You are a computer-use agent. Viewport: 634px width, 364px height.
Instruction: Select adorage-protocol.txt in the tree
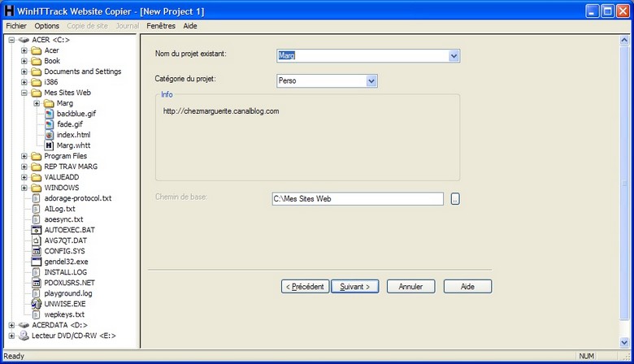[x=78, y=198]
